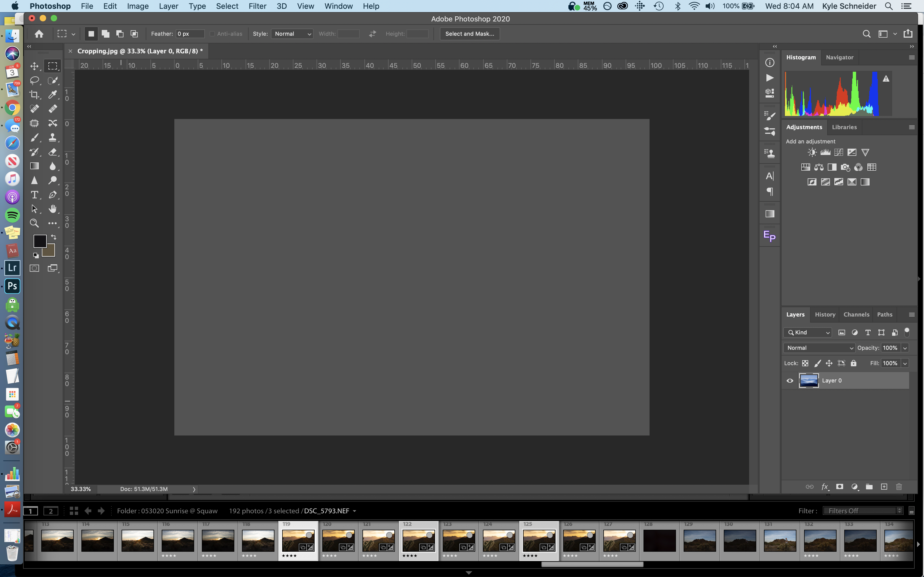Image resolution: width=924 pixels, height=577 pixels.
Task: Add a Curves adjustment from the Adjustments panel
Action: [838, 152]
